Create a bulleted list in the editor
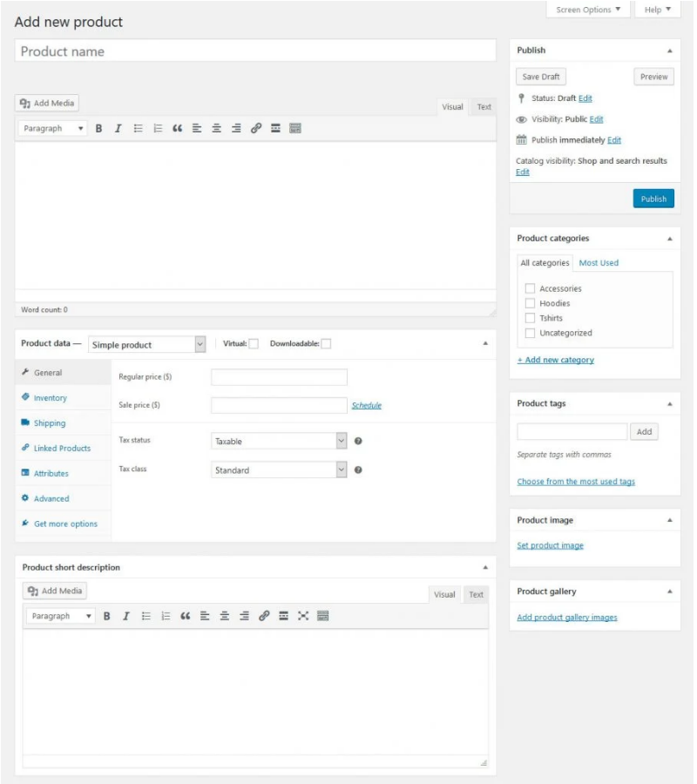 point(138,128)
